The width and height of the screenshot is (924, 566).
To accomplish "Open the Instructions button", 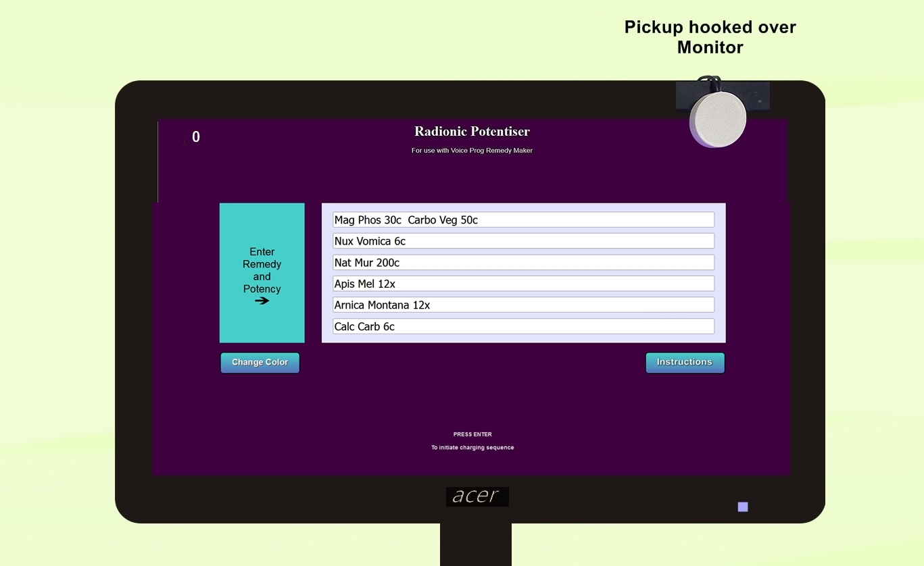I will coord(685,363).
